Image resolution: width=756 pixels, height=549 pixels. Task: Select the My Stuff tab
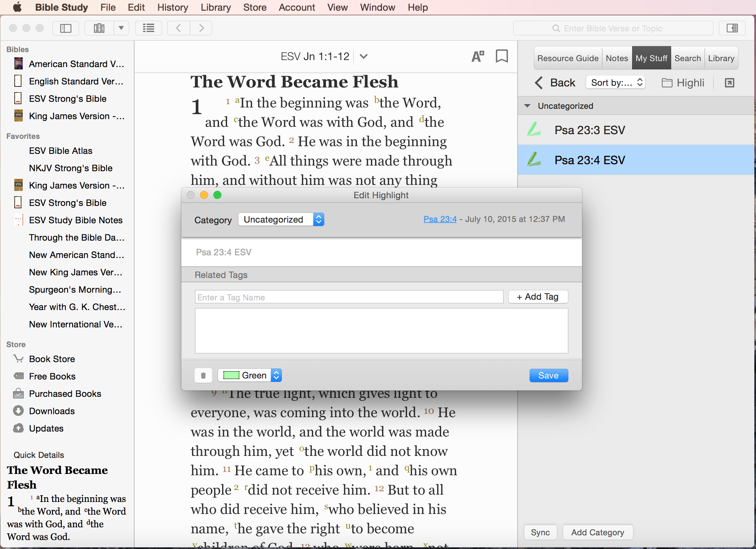click(651, 58)
